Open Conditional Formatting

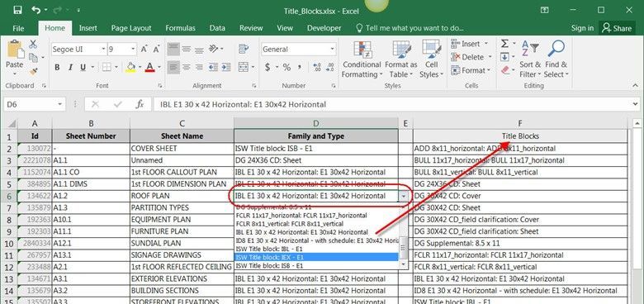[362, 60]
